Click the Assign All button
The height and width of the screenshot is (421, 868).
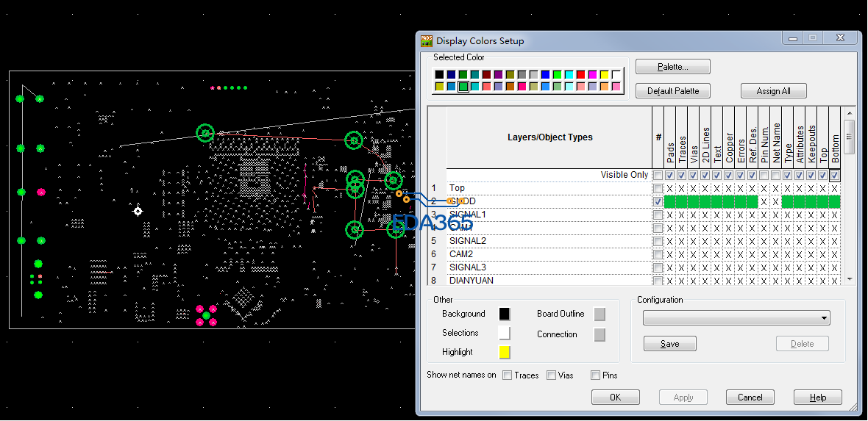773,90
